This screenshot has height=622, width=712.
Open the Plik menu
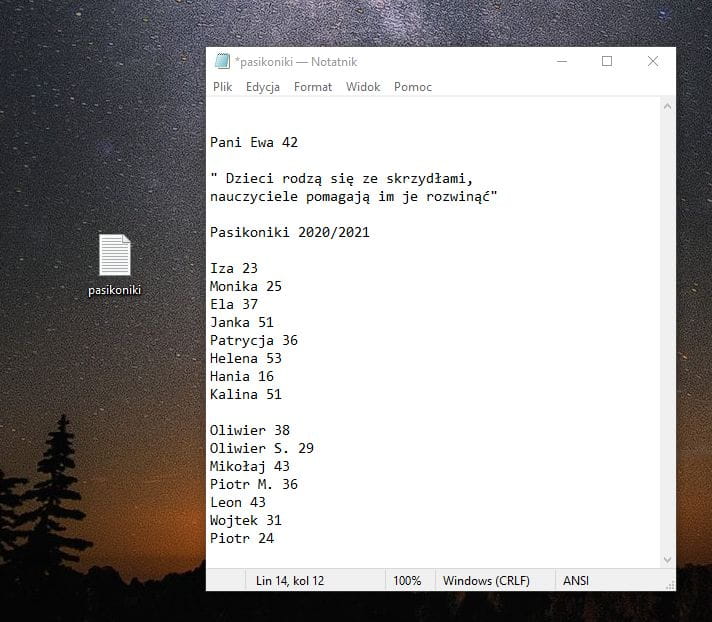(x=222, y=87)
